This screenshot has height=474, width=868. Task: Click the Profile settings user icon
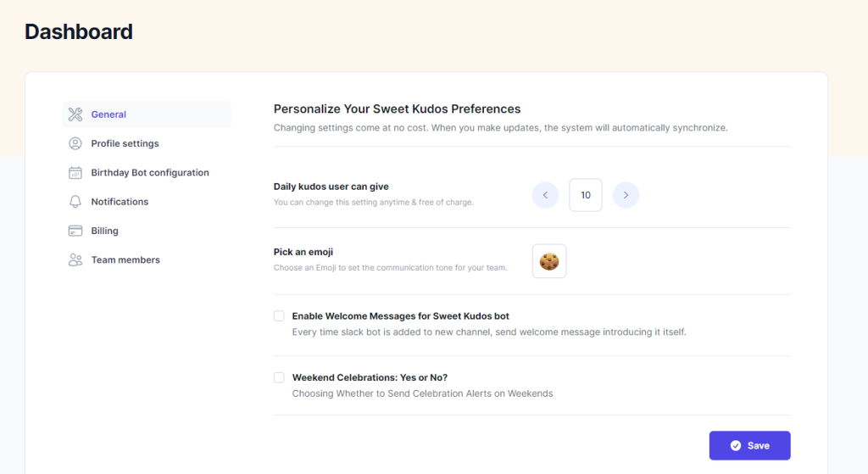[x=75, y=143]
